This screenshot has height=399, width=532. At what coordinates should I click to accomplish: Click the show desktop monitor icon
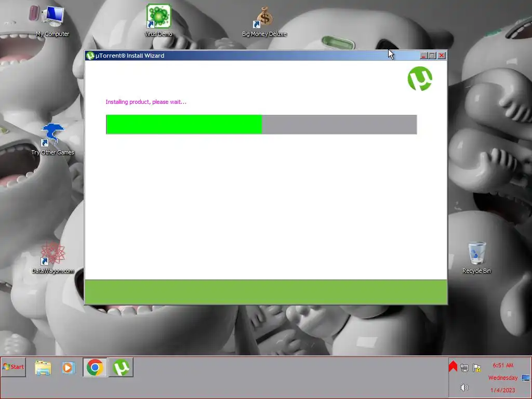(526, 378)
